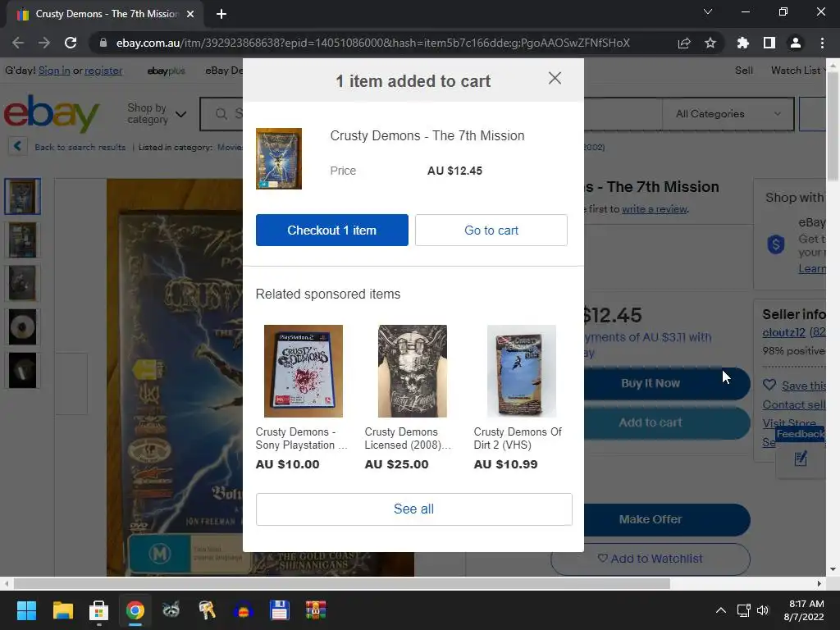Open the Chrome profile icon
Viewport: 840px width, 630px height.
tap(796, 43)
